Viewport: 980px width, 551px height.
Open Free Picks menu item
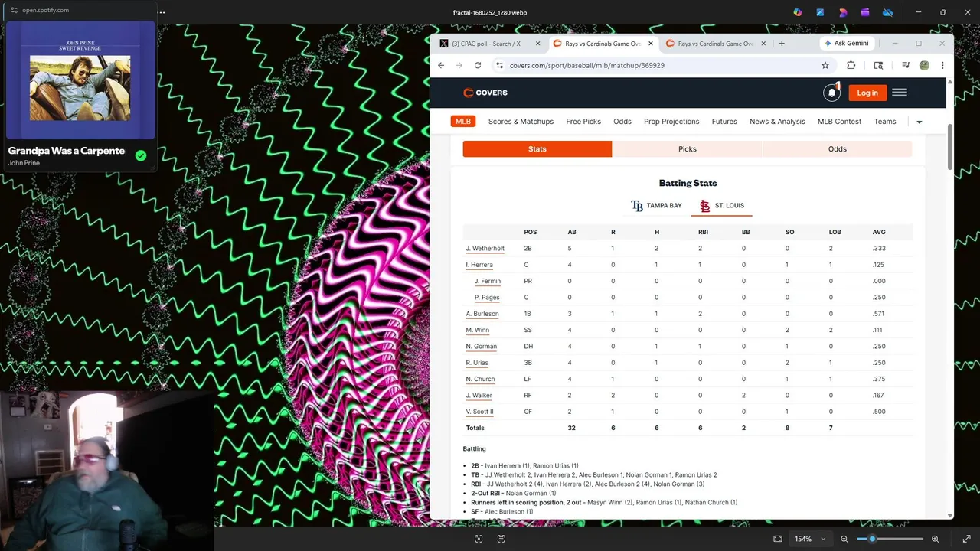click(x=583, y=122)
